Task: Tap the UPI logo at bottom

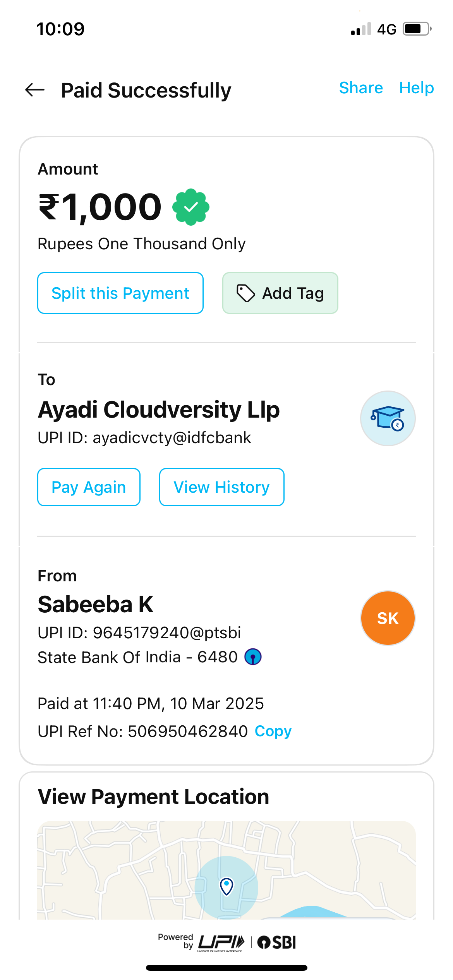Action: (x=221, y=942)
